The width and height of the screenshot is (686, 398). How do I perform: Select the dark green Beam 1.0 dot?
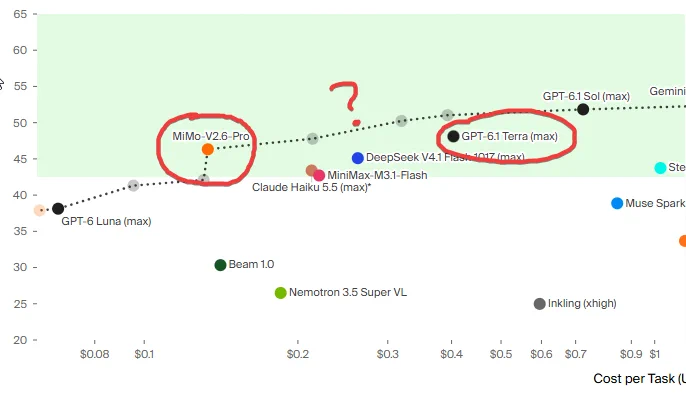220,265
